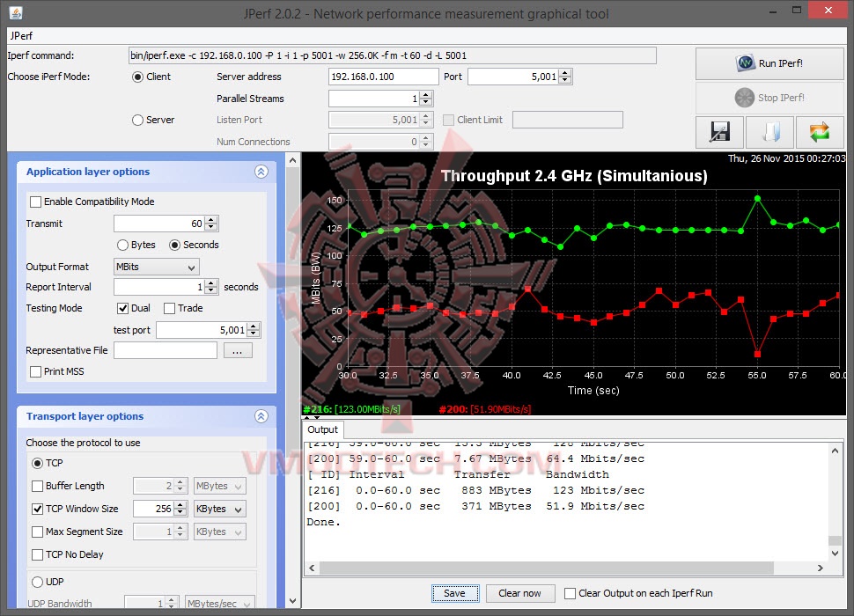Click output vertical scrollbar up arrow

pyautogui.click(x=835, y=451)
